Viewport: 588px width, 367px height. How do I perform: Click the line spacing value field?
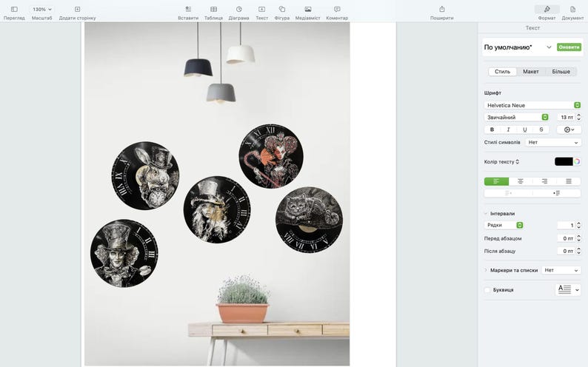coord(566,225)
